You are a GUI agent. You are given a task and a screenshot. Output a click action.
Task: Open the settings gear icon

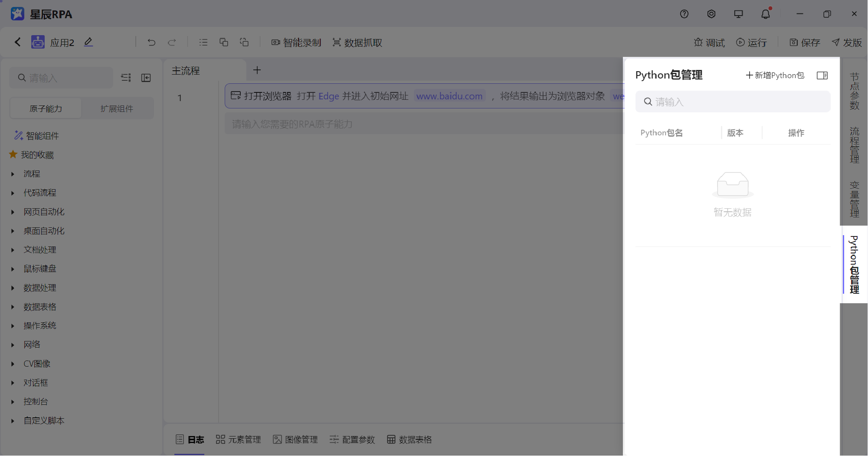click(x=711, y=13)
